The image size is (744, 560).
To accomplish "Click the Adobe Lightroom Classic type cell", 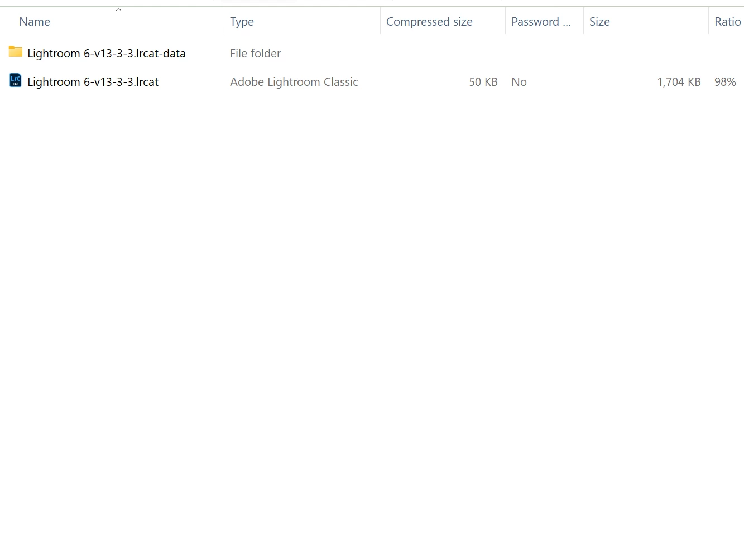I will [294, 82].
